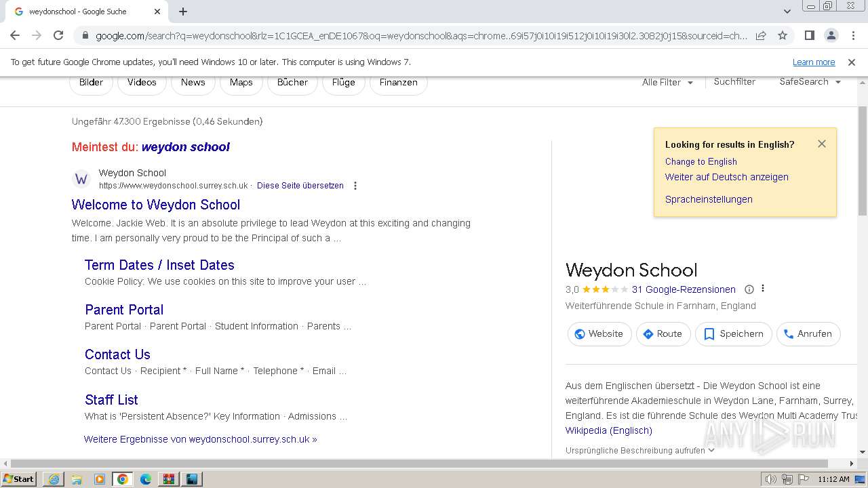
Task: Select the Flüge filter chip
Action: 343,82
